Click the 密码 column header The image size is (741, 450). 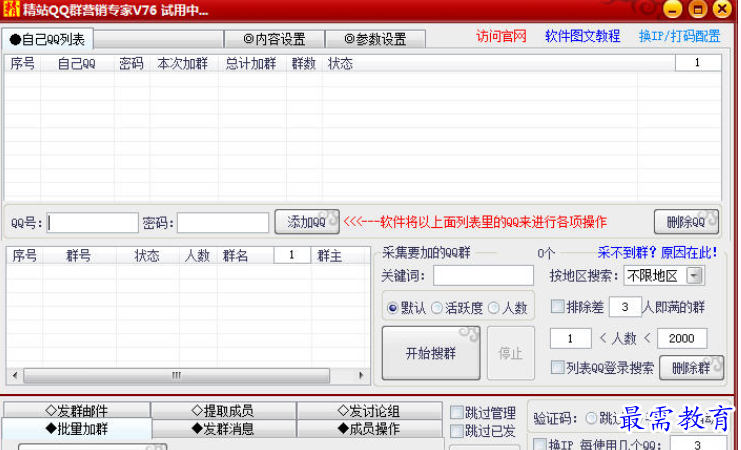pyautogui.click(x=131, y=63)
